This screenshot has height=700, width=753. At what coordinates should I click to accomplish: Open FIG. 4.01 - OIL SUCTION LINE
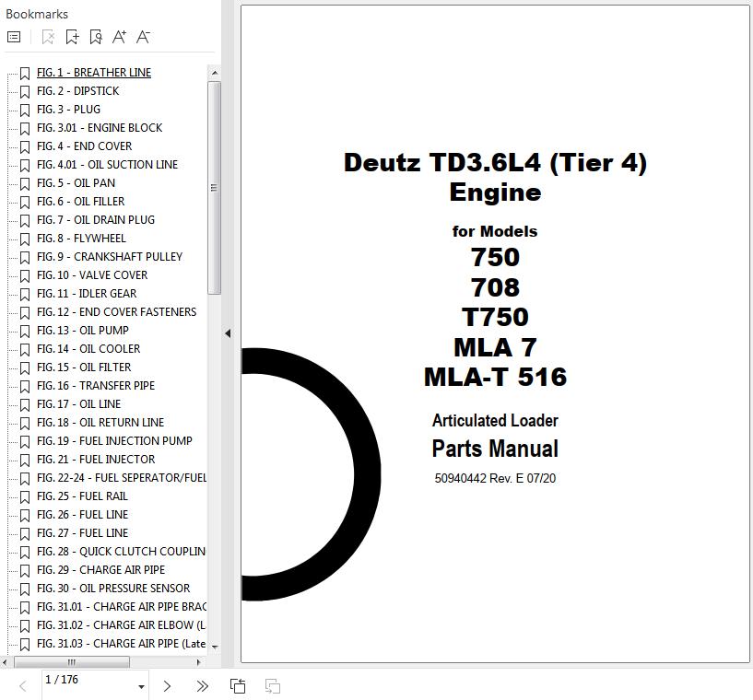coord(107,165)
